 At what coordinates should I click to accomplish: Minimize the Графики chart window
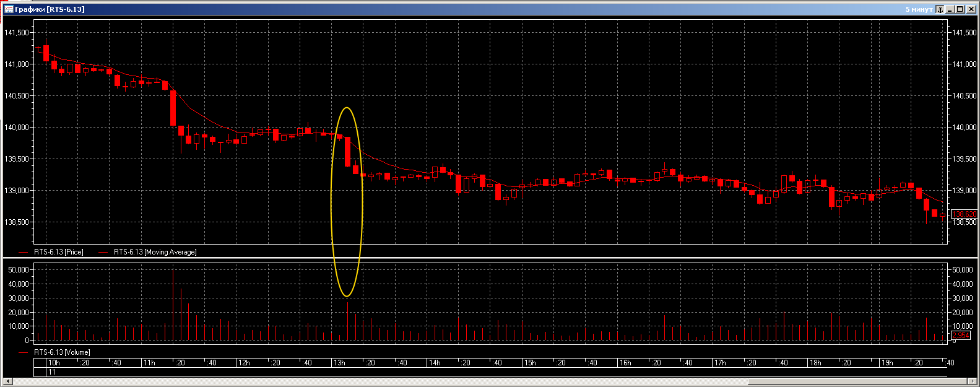(x=950, y=9)
